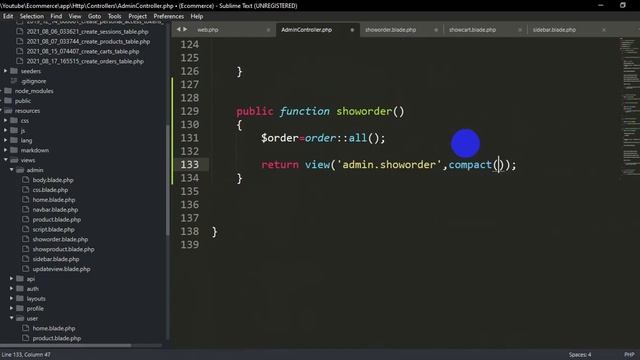Image resolution: width=640 pixels, height=360 pixels.
Task: Expand the lang folder
Action: 6,140
